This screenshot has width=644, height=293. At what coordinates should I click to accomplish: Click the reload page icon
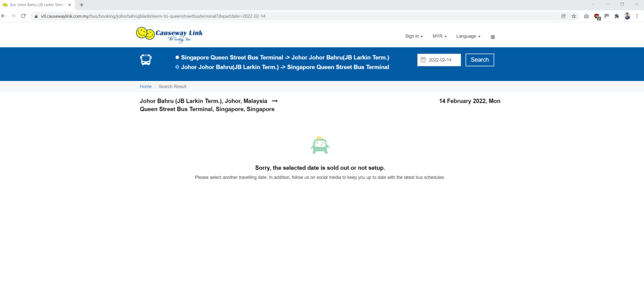coord(24,16)
